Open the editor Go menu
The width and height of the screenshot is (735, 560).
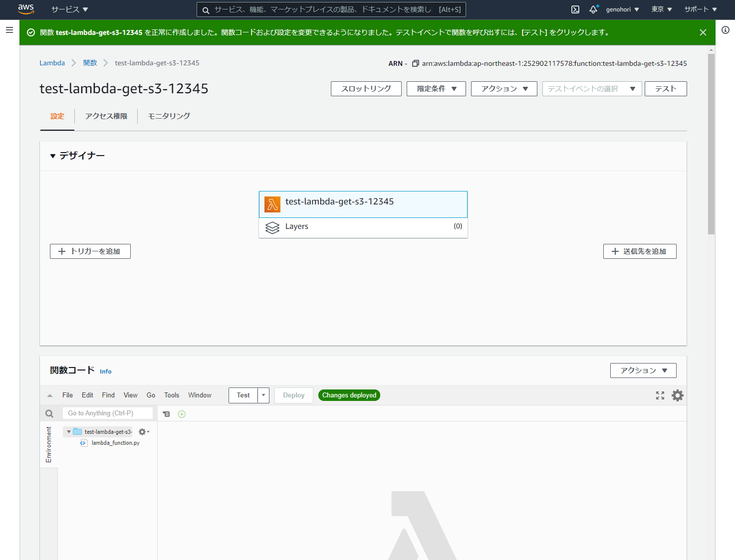pos(151,395)
